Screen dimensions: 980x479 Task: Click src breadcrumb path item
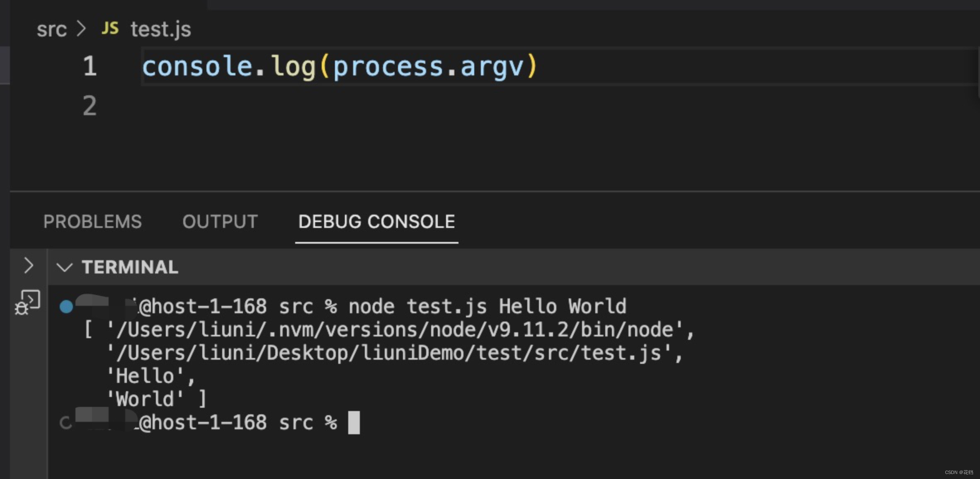click(x=46, y=27)
